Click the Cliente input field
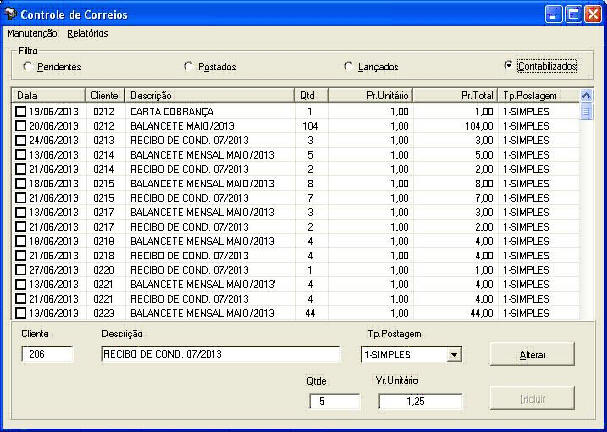 point(47,355)
